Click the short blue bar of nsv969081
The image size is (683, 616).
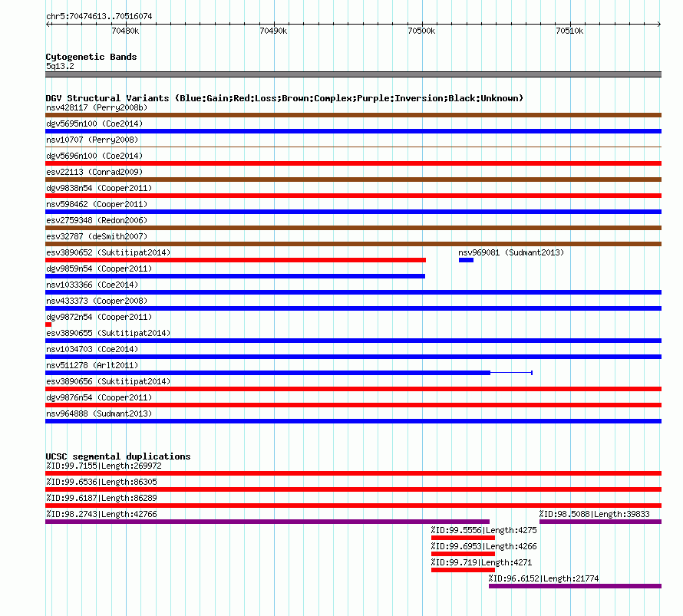click(466, 260)
